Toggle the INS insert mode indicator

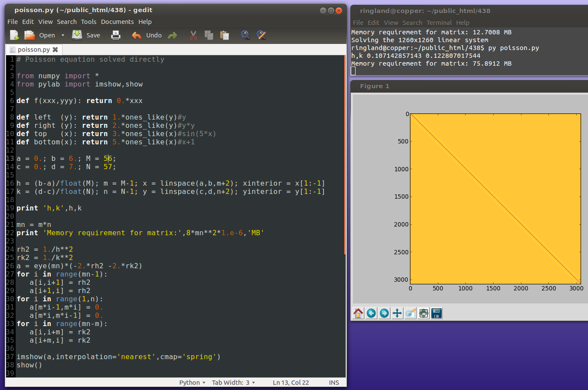coord(334,383)
